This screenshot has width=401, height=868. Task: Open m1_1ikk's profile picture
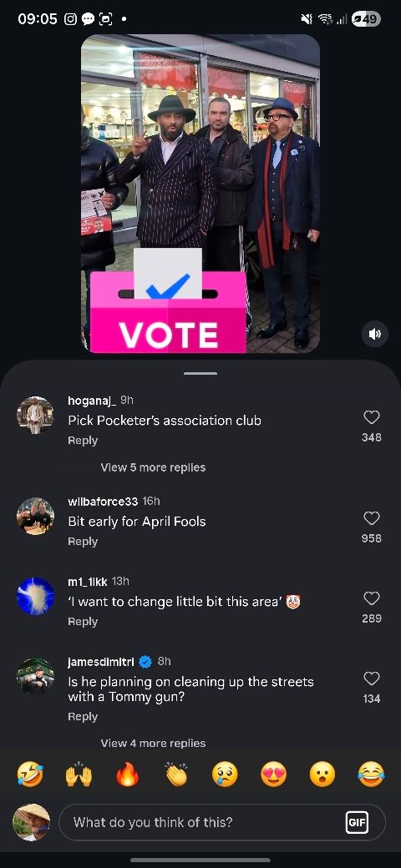(x=35, y=596)
